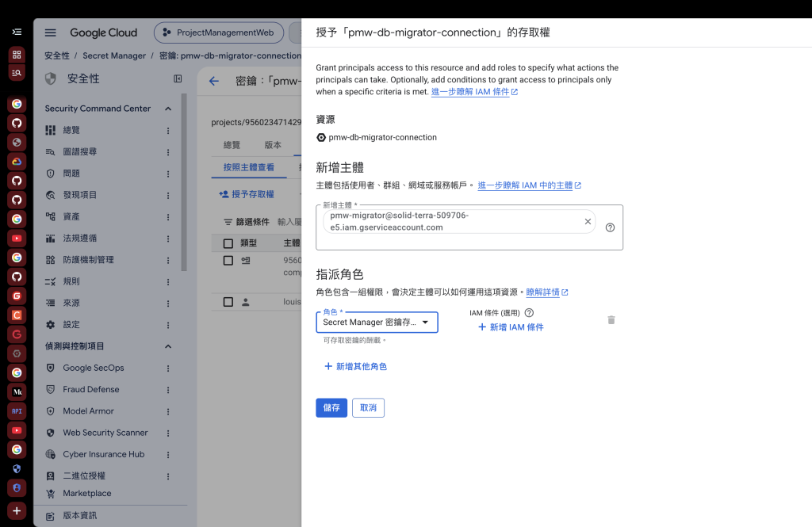The height and width of the screenshot is (527, 812).
Task: Click the Google Cloud logo
Action: (104, 32)
